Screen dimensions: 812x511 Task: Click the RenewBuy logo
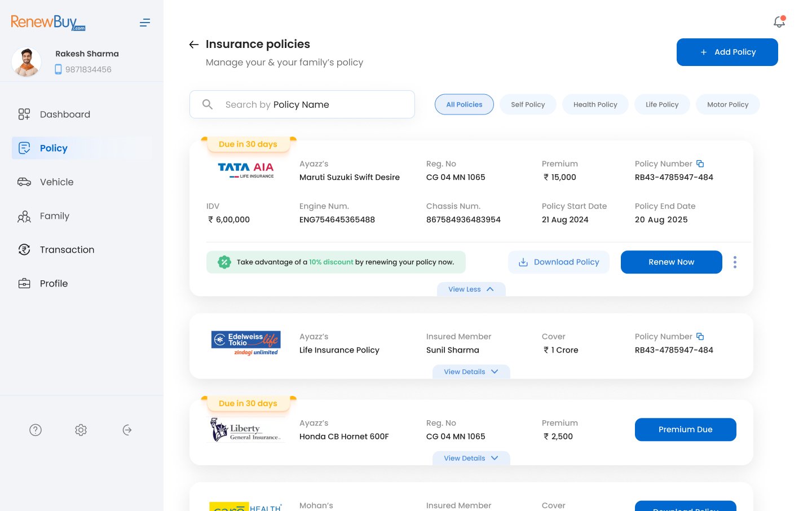pos(48,23)
